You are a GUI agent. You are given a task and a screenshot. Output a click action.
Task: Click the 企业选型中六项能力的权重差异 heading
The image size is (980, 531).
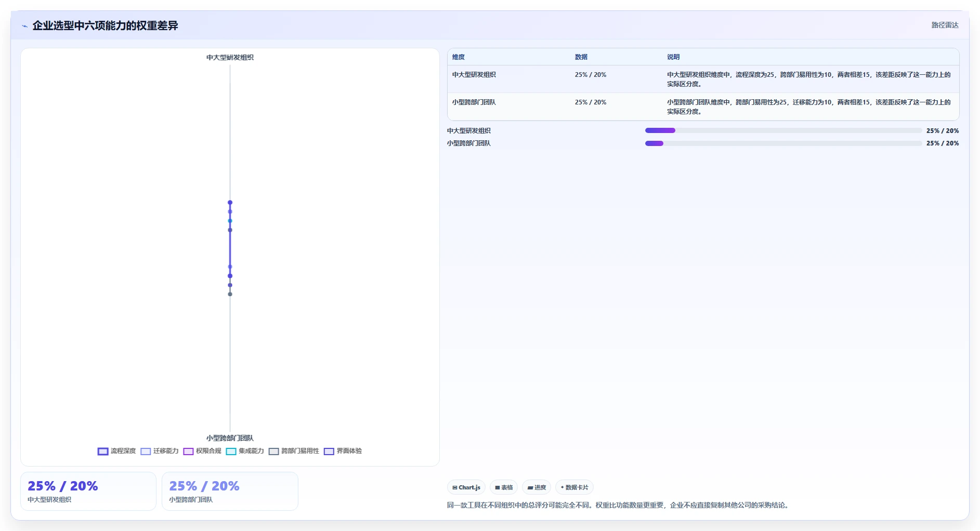[x=106, y=25]
